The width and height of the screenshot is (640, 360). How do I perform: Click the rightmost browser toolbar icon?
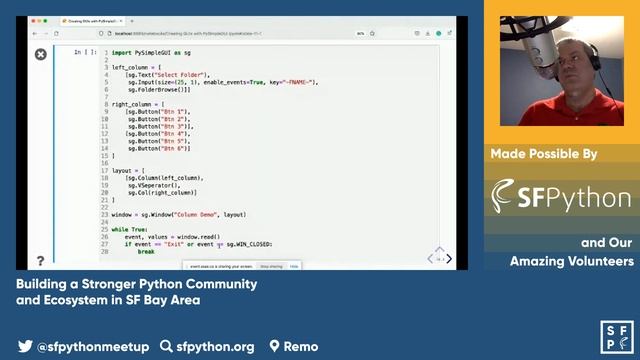(449, 33)
